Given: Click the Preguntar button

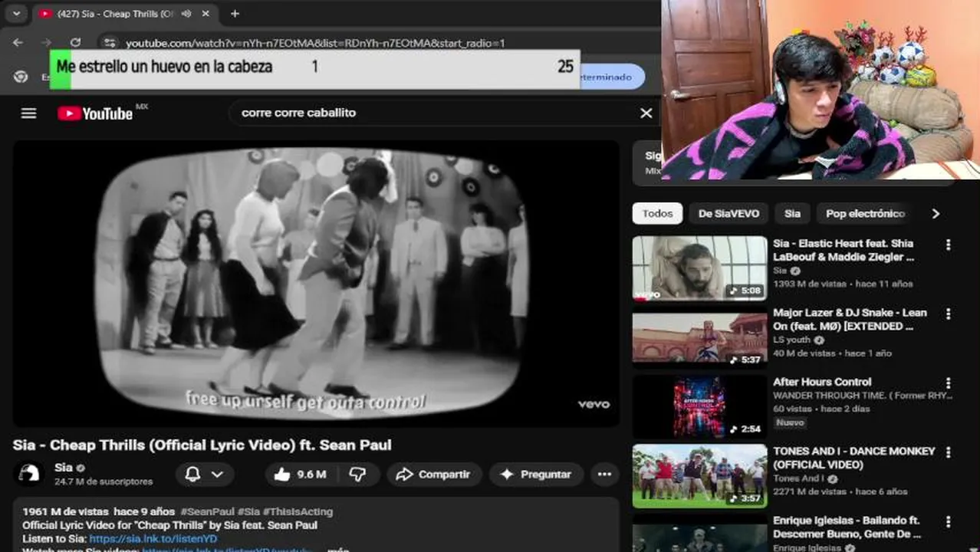Looking at the screenshot, I should tap(536, 475).
